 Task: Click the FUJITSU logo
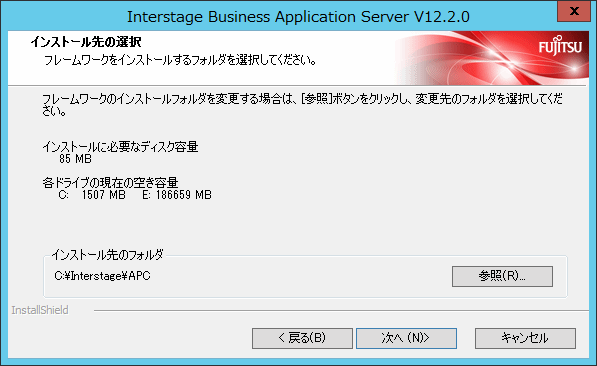pos(560,46)
